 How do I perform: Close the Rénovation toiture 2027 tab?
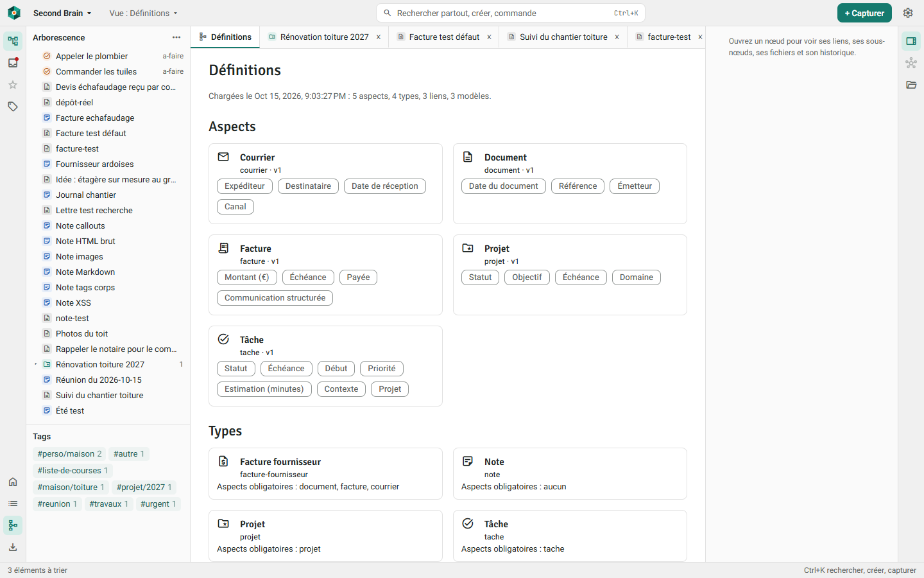(379, 37)
